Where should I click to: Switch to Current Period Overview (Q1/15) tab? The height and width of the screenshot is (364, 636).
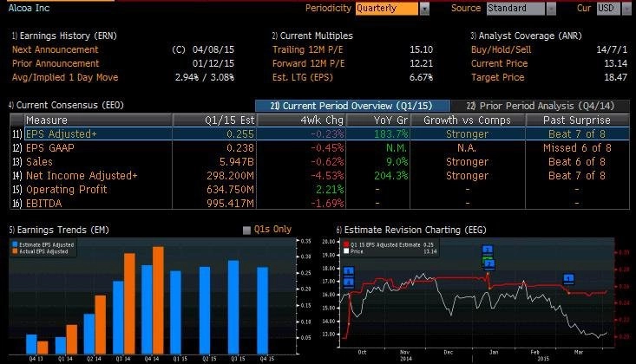352,106
